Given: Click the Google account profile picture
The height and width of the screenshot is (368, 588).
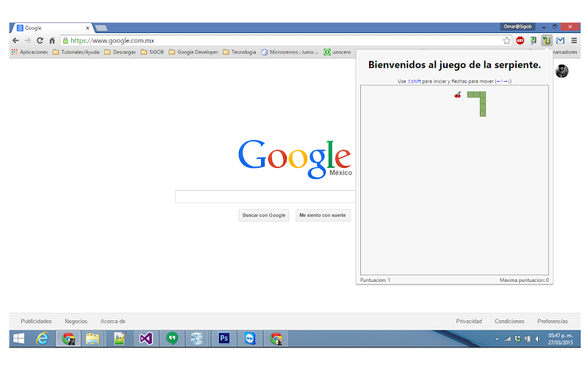Looking at the screenshot, I should tap(562, 71).
